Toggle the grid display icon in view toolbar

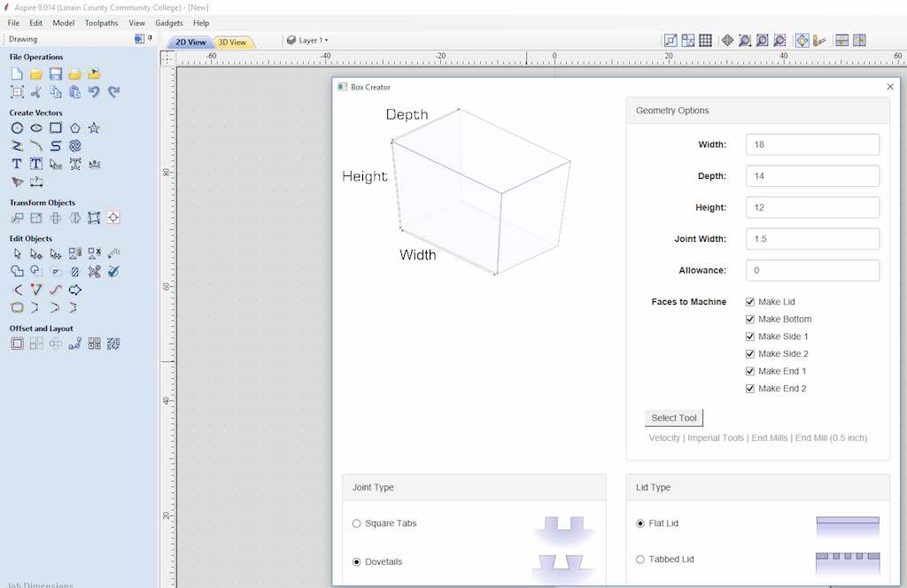tap(705, 41)
